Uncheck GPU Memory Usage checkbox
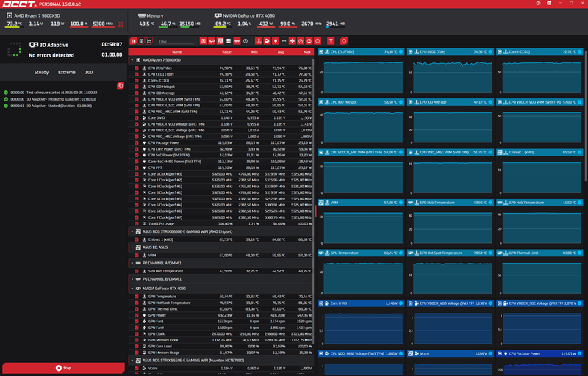This screenshot has height=376, width=588. click(137, 352)
